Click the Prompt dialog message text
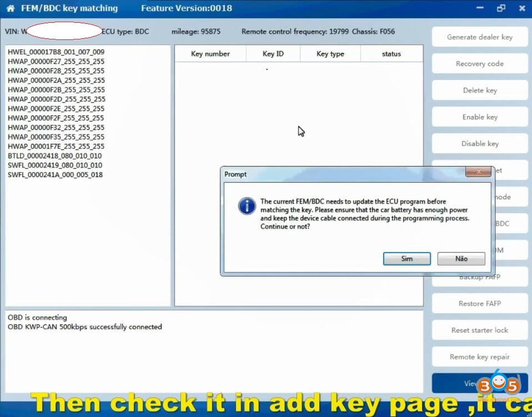The height and width of the screenshot is (417, 532). (365, 214)
